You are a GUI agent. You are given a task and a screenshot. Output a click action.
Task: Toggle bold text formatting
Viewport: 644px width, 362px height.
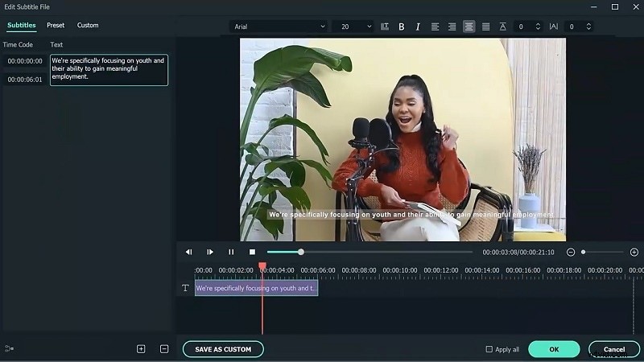pyautogui.click(x=402, y=27)
